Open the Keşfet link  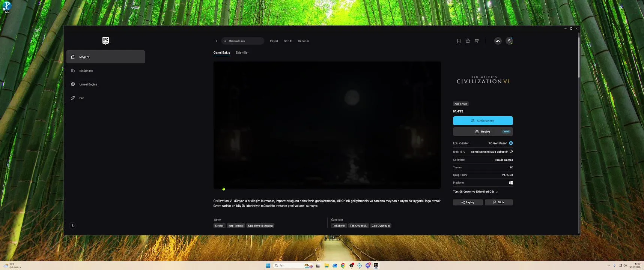click(x=274, y=41)
